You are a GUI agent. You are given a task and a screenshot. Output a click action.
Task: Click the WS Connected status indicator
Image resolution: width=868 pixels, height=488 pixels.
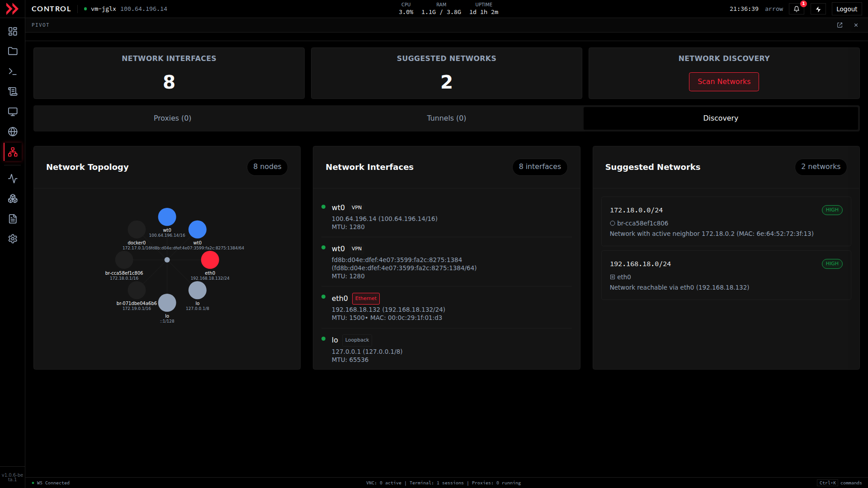click(x=51, y=483)
